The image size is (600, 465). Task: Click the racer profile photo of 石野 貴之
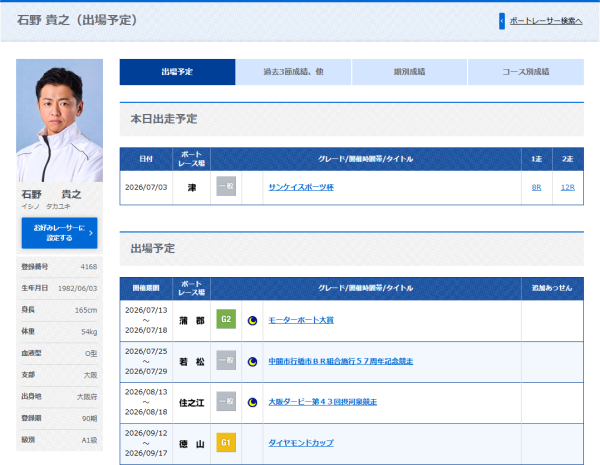(59, 120)
